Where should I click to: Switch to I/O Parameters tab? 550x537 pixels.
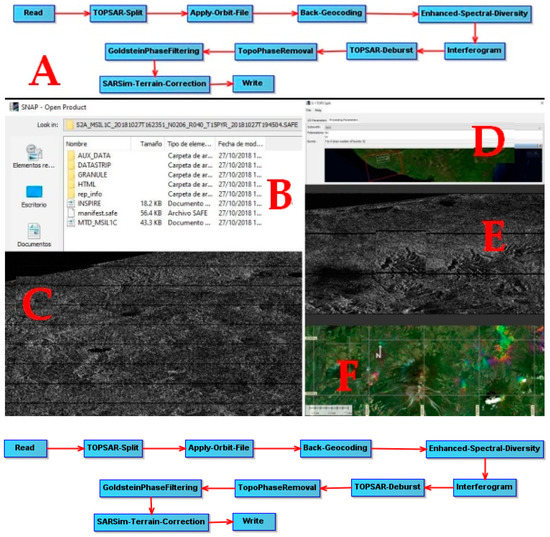tap(317, 120)
